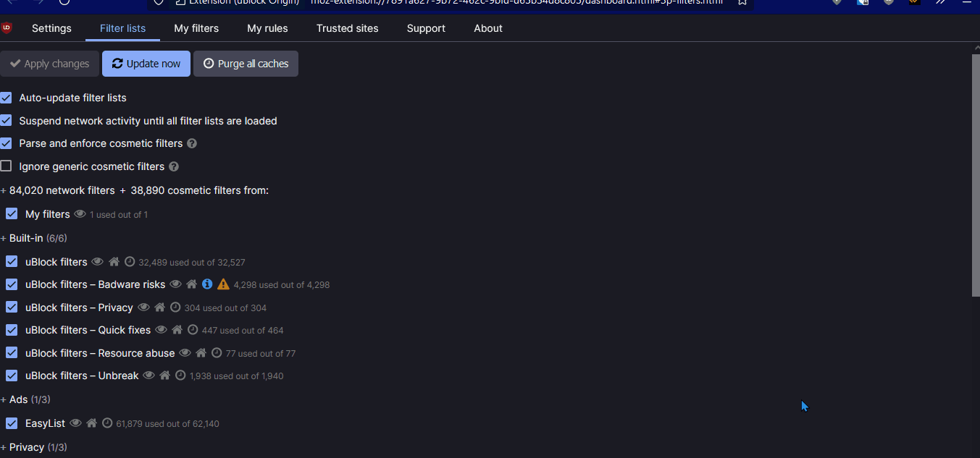980x458 pixels.
Task: Show contents of My filters via eye icon
Action: click(80, 213)
